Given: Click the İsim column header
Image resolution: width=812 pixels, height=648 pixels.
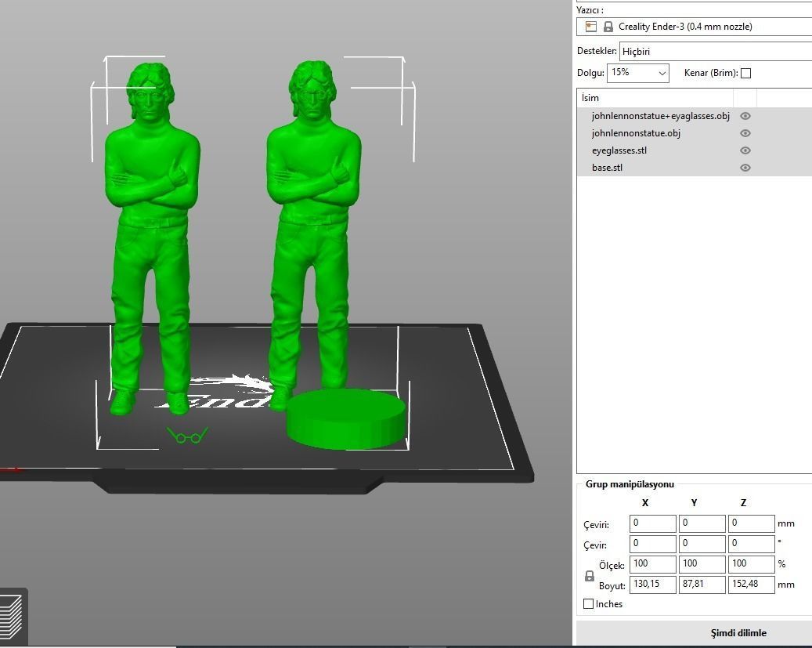Looking at the screenshot, I should 655,97.
